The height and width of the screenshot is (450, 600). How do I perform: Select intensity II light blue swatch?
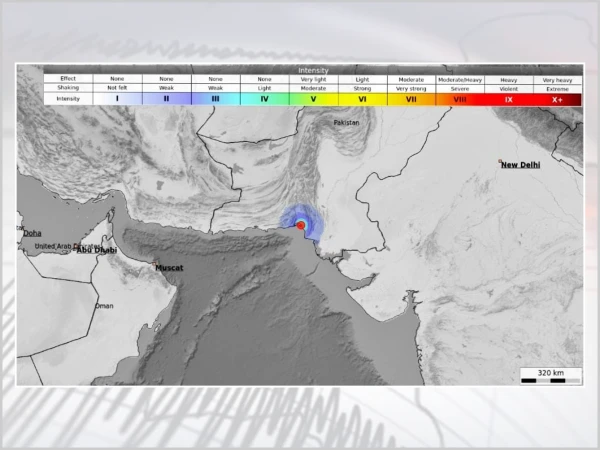tap(166, 99)
